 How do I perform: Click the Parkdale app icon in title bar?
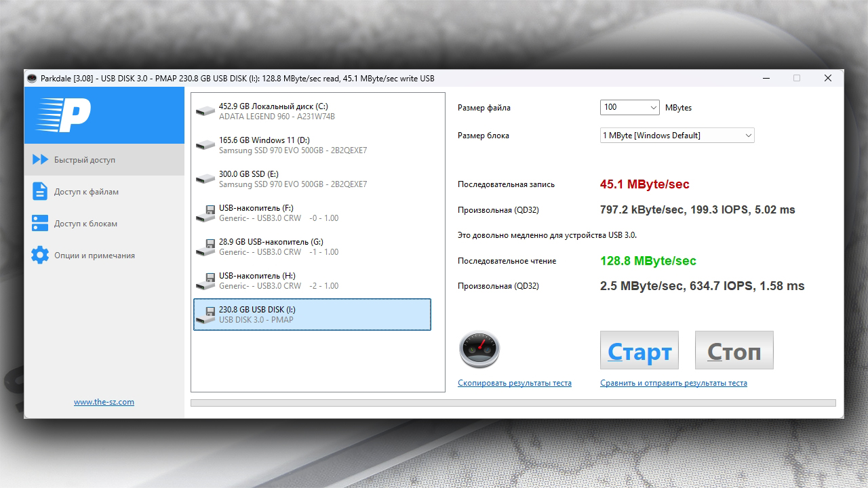pos(32,79)
